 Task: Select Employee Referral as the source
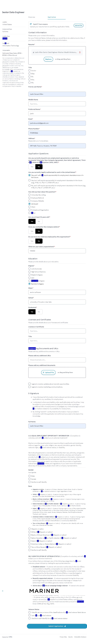tap(29, 198)
